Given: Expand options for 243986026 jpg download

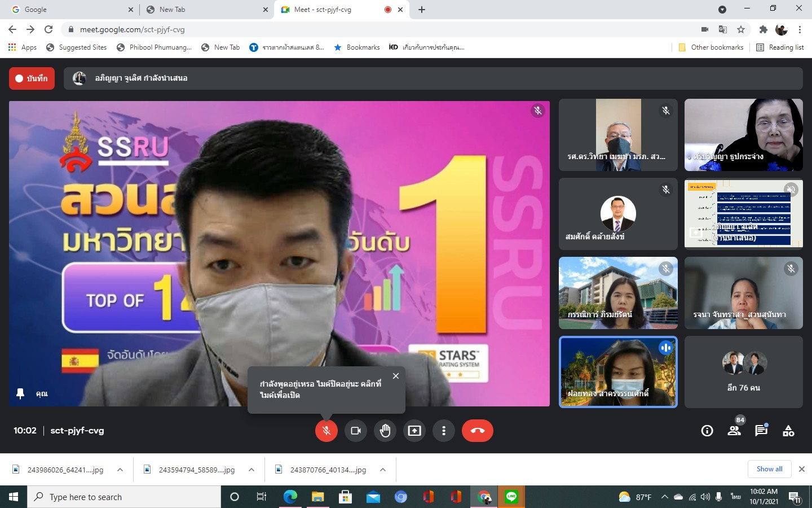Looking at the screenshot, I should 120,470.
